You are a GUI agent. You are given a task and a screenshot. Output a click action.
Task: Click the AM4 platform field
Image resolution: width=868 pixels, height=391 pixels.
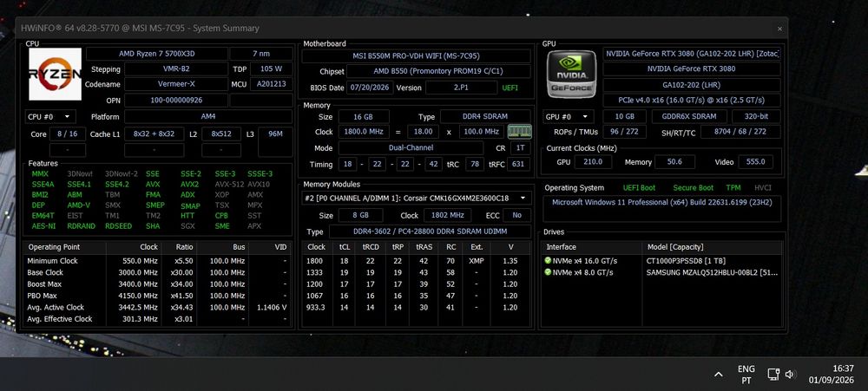pos(208,117)
